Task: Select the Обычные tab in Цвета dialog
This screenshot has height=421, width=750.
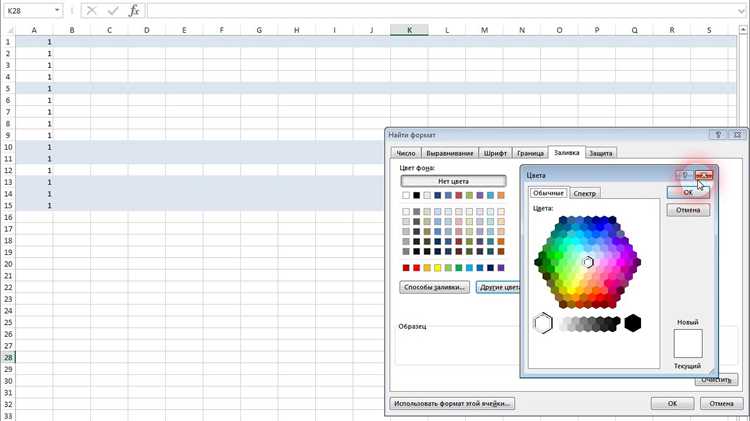Action: 548,193
